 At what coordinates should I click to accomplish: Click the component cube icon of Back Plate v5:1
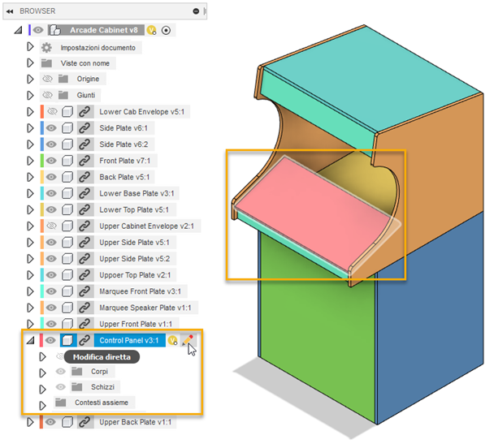(67, 177)
